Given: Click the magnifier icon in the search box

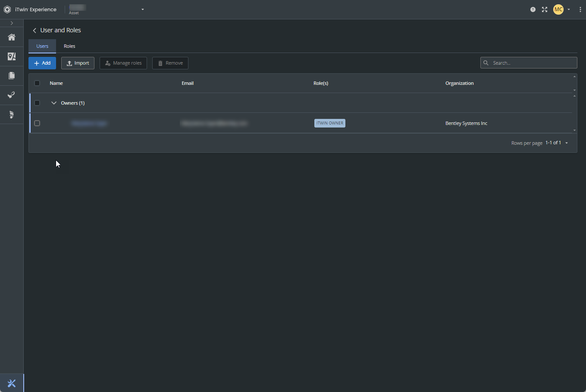Looking at the screenshot, I should [x=486, y=63].
